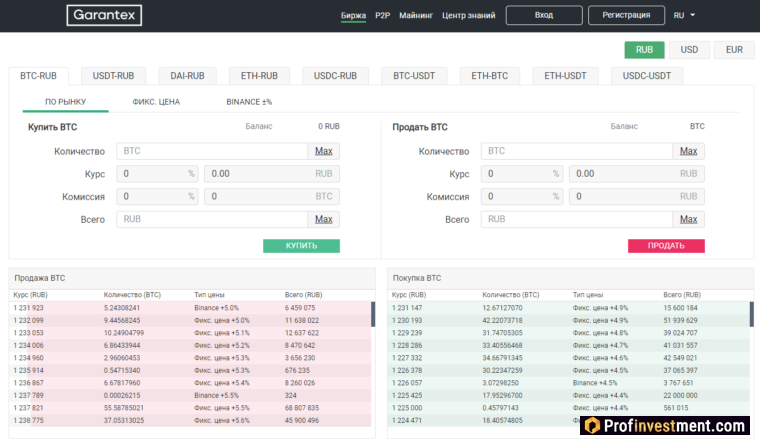
Task: Select sell order priced 1 231 923
Action: pos(190,308)
